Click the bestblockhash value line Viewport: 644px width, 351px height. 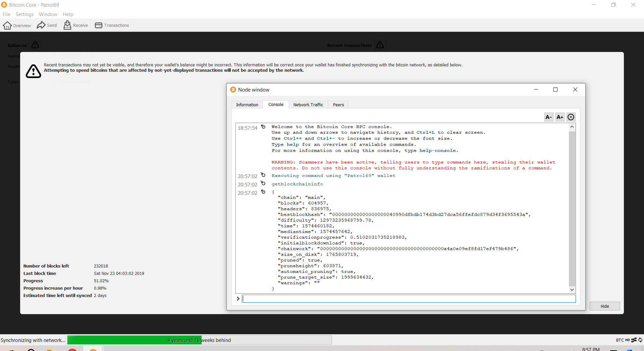tap(404, 215)
